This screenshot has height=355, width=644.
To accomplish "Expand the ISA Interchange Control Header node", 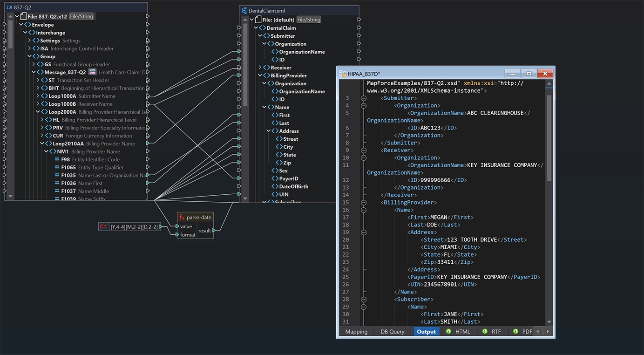I will point(29,48).
